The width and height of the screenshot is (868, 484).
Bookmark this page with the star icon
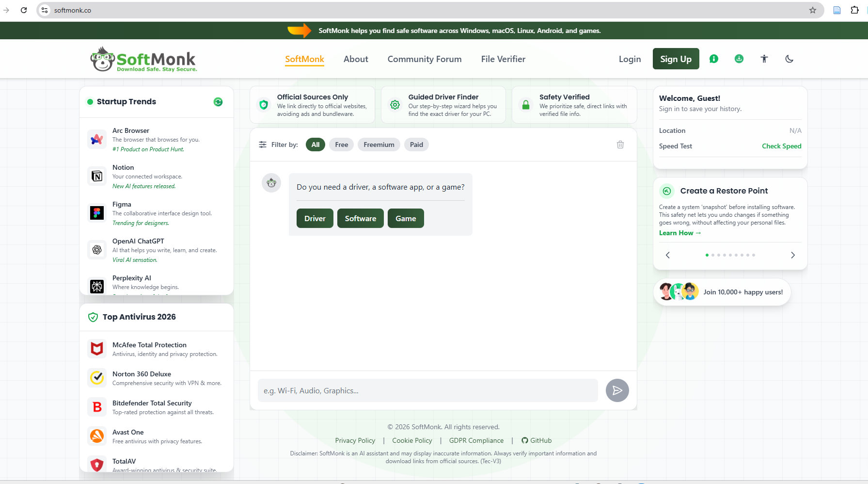[812, 10]
